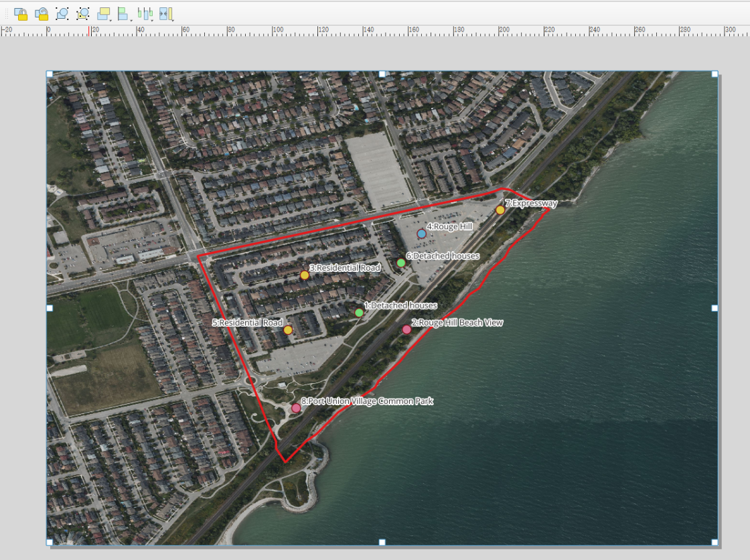
Task: Click the Distribute Items icon
Action: point(144,14)
